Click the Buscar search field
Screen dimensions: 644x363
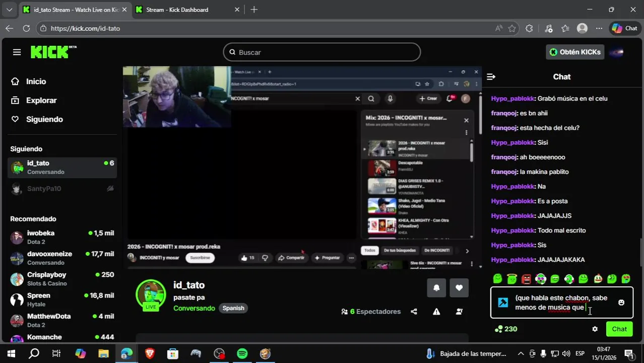pos(322,52)
